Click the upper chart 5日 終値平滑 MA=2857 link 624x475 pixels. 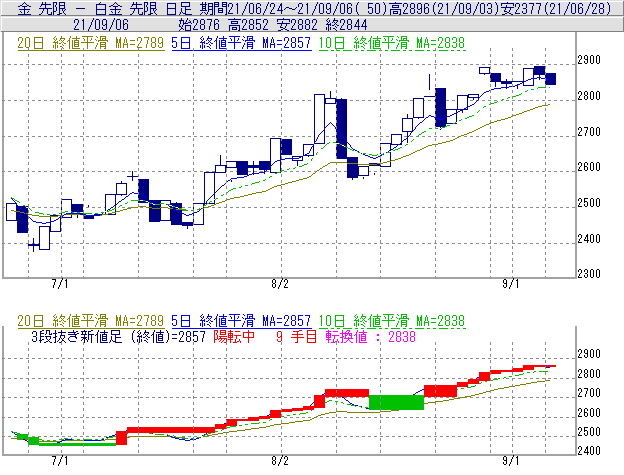tap(241, 43)
